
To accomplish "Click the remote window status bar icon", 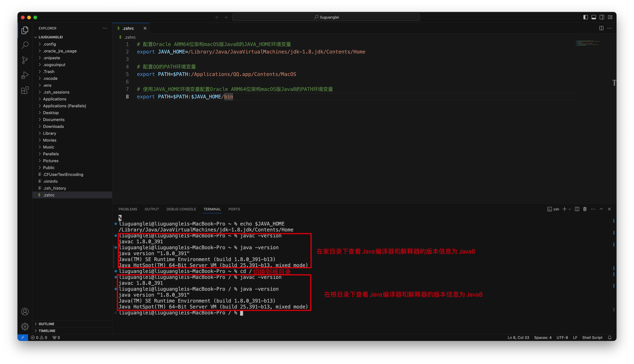I will tap(23, 337).
